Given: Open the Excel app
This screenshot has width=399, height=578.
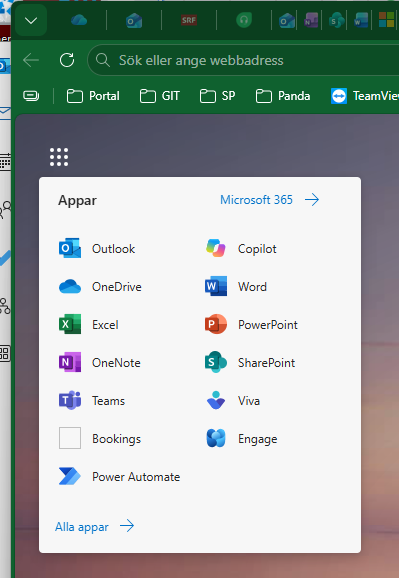Looking at the screenshot, I should [x=89, y=325].
